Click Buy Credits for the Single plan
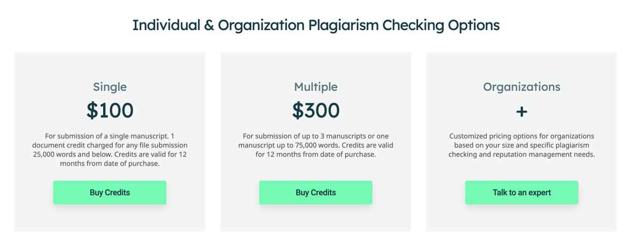 pyautogui.click(x=109, y=193)
